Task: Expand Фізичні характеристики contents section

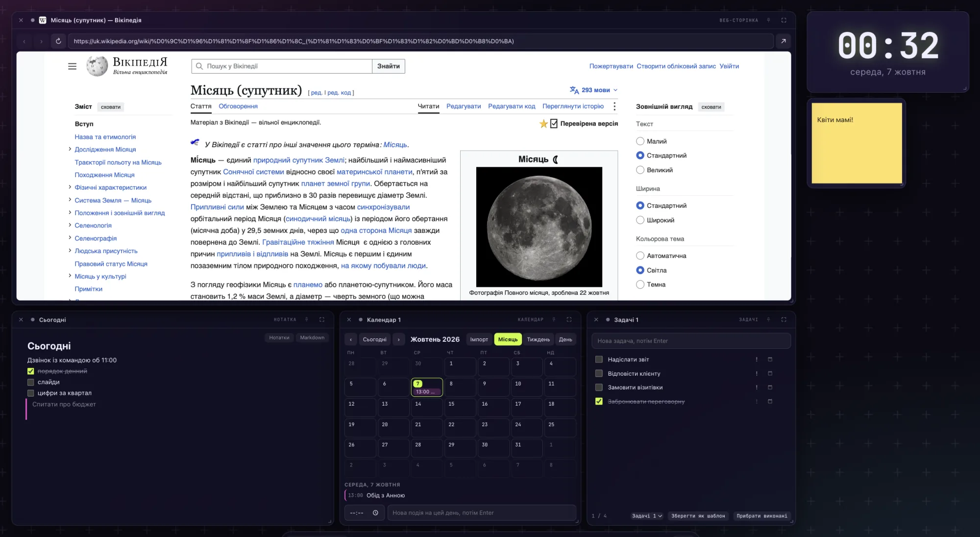Action: tap(70, 187)
